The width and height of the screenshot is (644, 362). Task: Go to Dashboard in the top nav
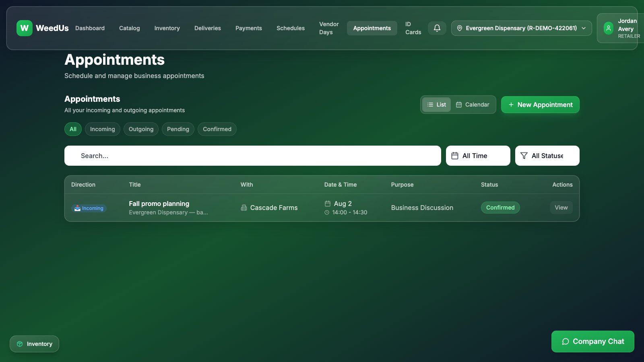tap(90, 28)
